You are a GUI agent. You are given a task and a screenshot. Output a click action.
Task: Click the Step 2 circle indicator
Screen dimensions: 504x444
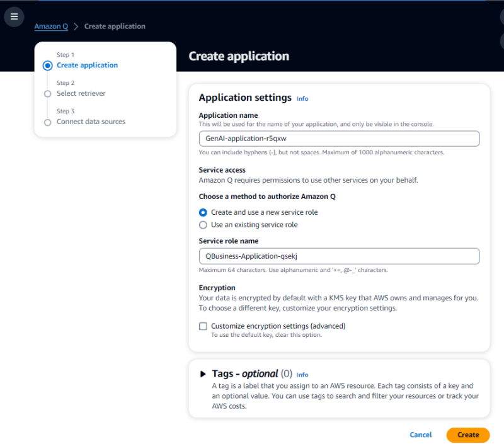point(47,94)
